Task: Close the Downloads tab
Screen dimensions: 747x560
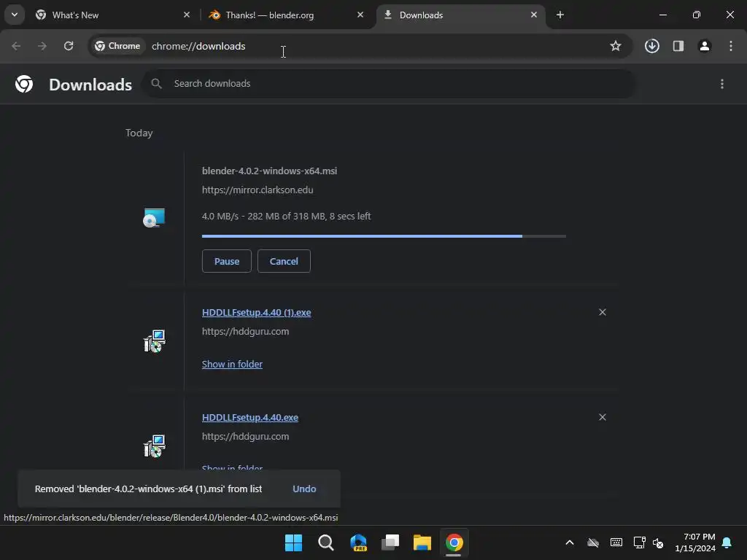Action: (x=534, y=15)
